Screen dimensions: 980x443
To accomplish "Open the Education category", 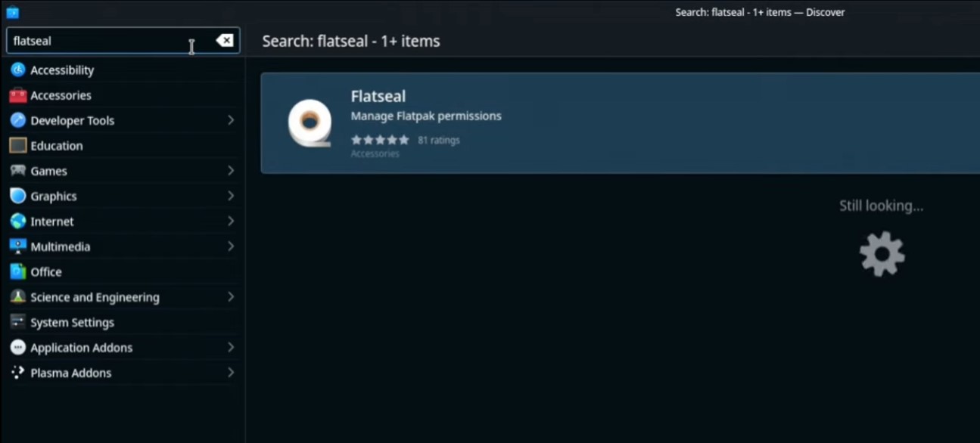I will coord(56,146).
